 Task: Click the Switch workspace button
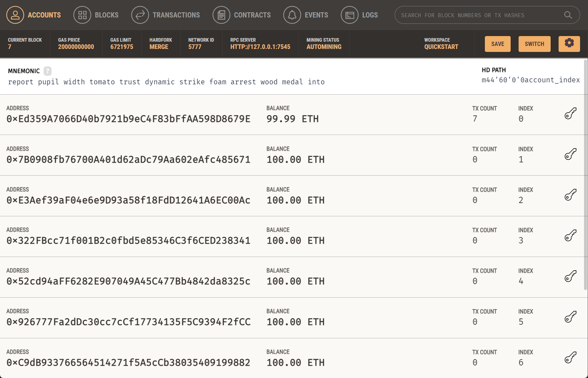[x=534, y=44]
